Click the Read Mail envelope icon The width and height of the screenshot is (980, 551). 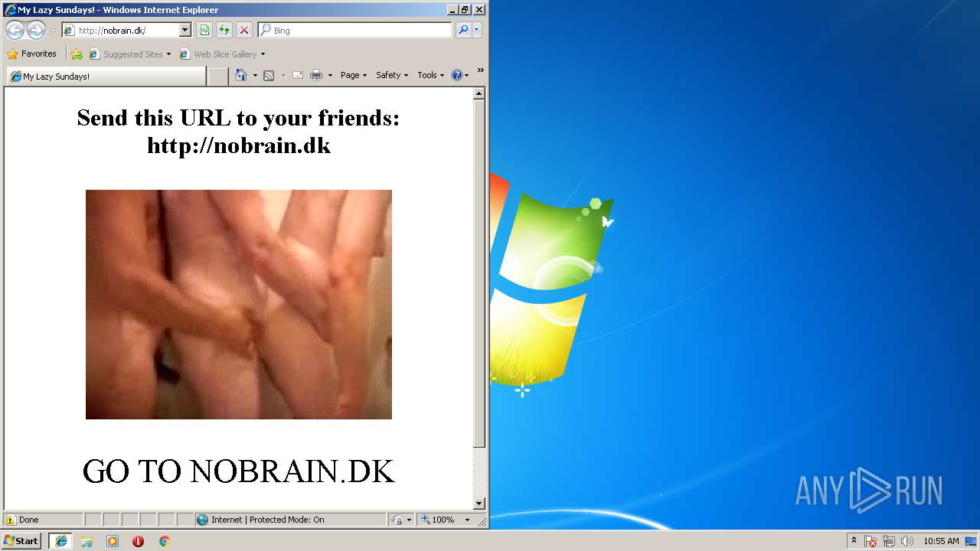click(x=298, y=75)
